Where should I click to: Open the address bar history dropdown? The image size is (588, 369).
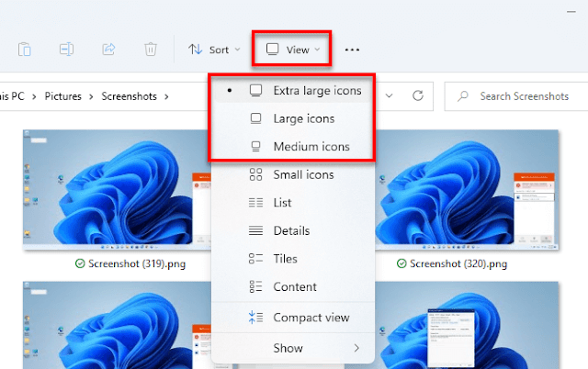[x=390, y=95]
